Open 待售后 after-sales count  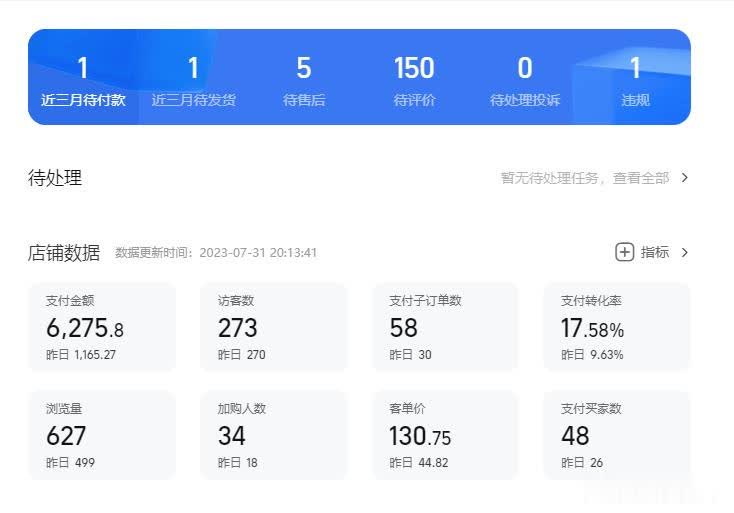(x=304, y=80)
